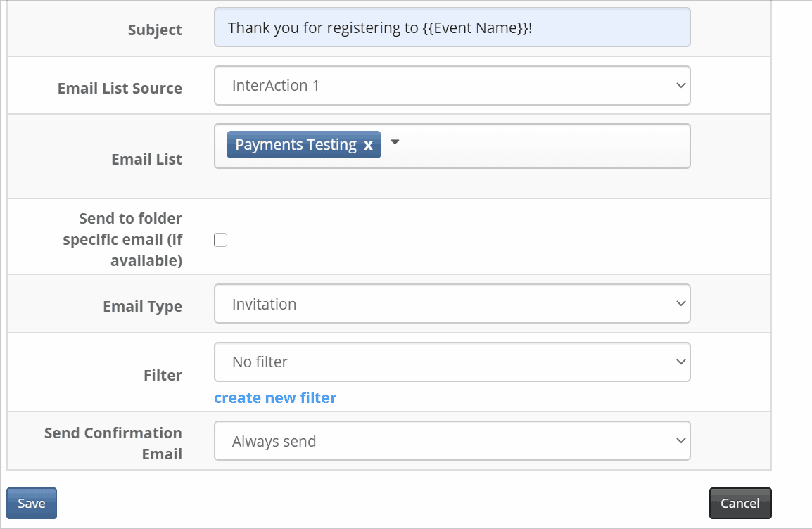Open the Always send dropdown

tap(452, 441)
